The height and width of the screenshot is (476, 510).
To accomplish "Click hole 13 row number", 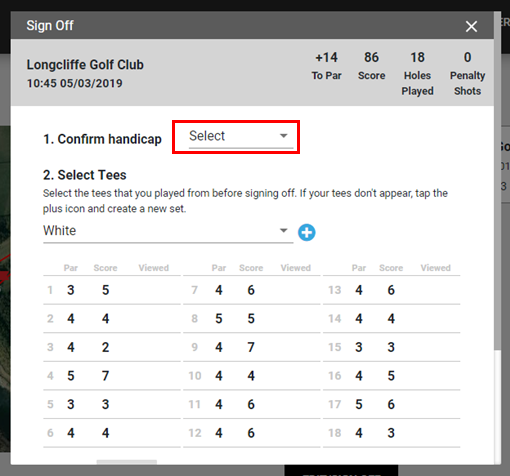I will tap(335, 290).
